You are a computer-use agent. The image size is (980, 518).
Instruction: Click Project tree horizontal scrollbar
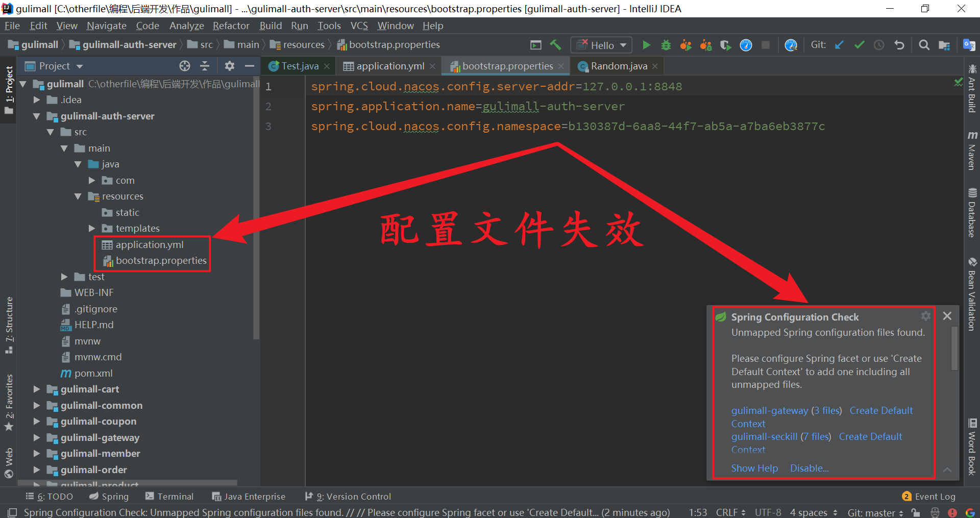[128, 482]
